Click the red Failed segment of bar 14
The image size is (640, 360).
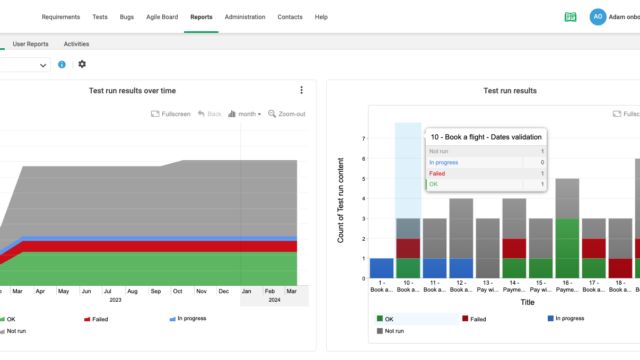514,249
